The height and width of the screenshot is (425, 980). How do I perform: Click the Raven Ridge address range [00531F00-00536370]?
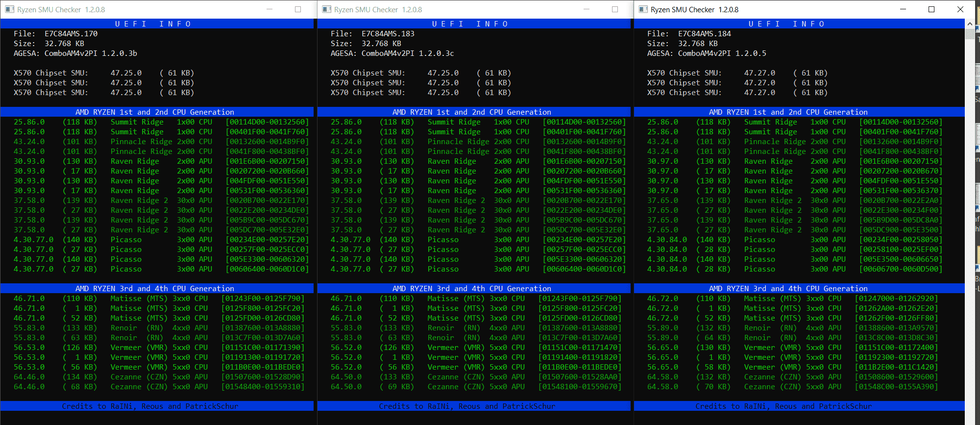901,191
